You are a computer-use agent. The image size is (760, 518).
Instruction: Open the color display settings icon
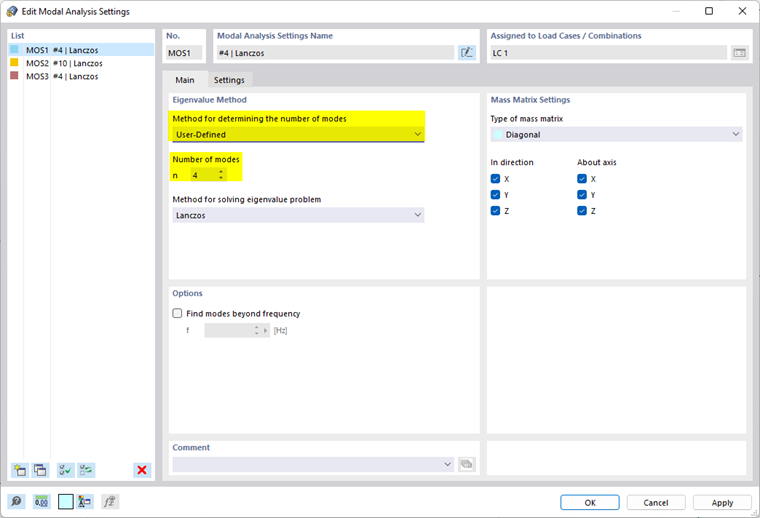[x=85, y=502]
